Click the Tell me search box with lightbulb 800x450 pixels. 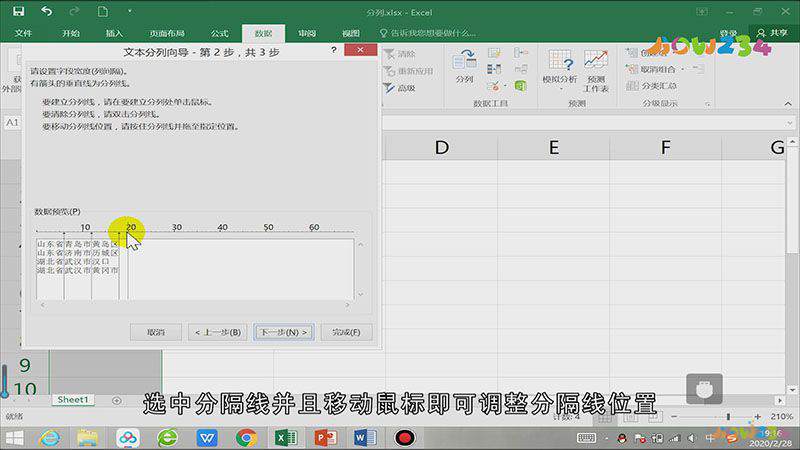(x=428, y=33)
